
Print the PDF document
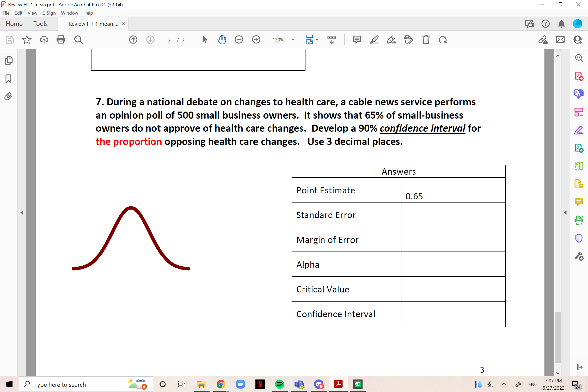pos(61,40)
